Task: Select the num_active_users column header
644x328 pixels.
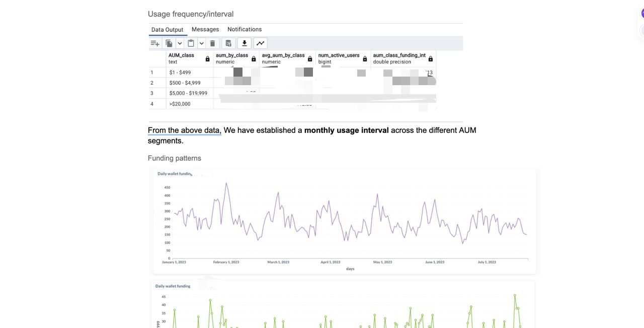Action: click(x=343, y=58)
